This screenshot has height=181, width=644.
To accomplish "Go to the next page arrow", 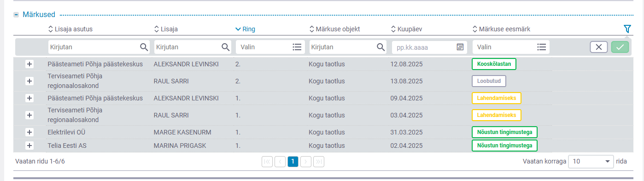I will coord(306,161).
